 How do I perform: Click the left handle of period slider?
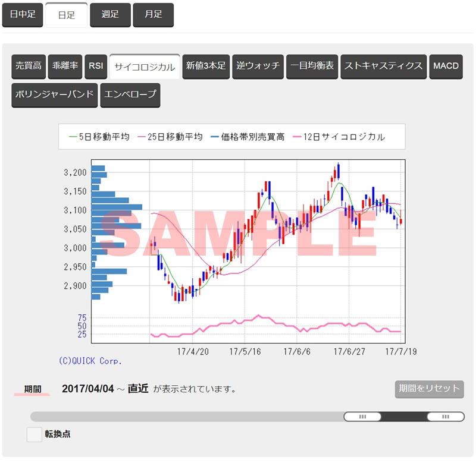pos(362,416)
